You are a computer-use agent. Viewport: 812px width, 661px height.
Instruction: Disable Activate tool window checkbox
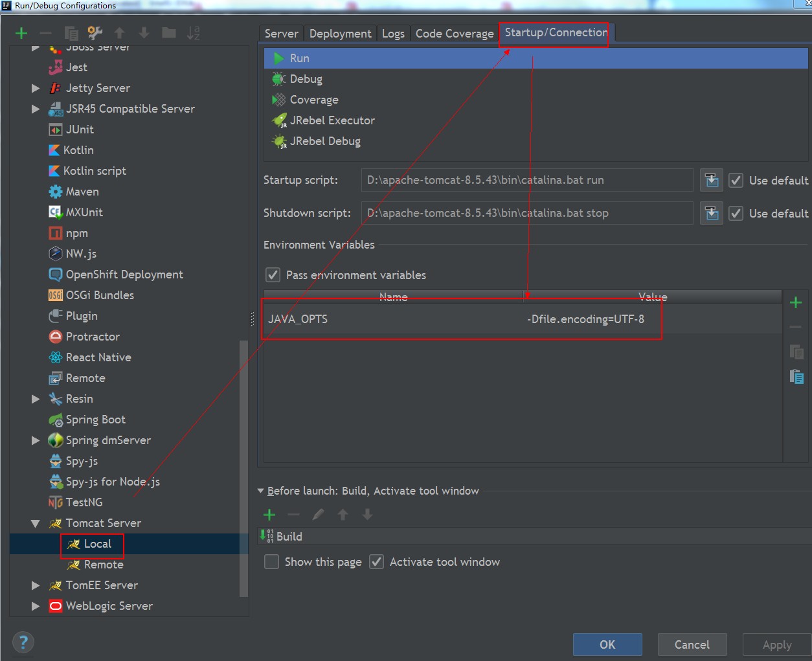377,561
